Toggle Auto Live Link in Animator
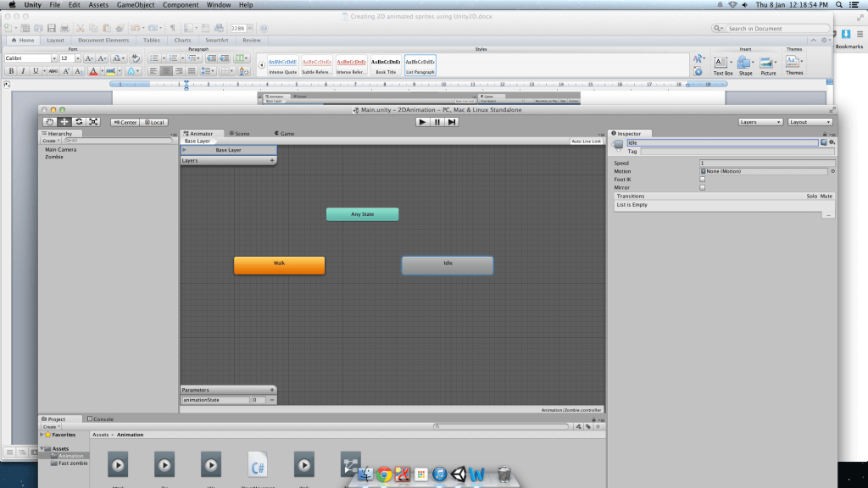 click(x=586, y=141)
